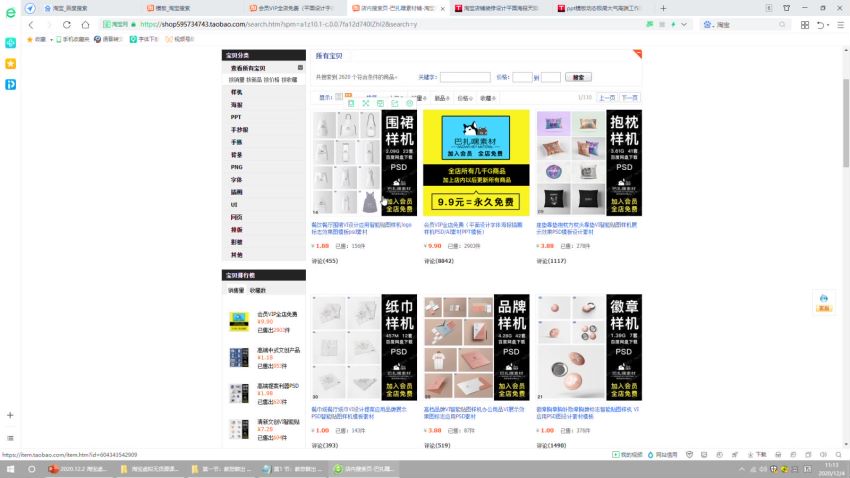Open the browser grid extensions icon
This screenshot has height=478, width=850.
(804, 25)
